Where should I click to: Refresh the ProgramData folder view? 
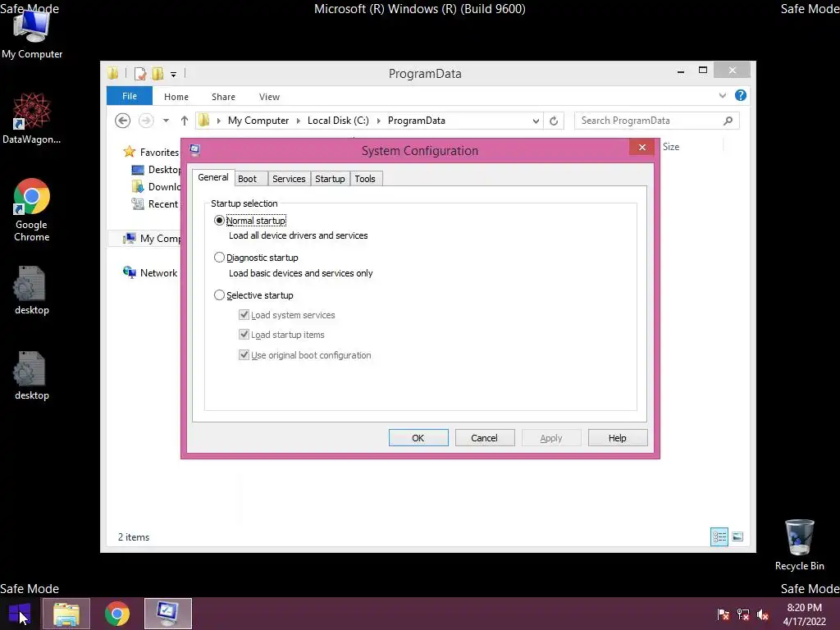554,121
